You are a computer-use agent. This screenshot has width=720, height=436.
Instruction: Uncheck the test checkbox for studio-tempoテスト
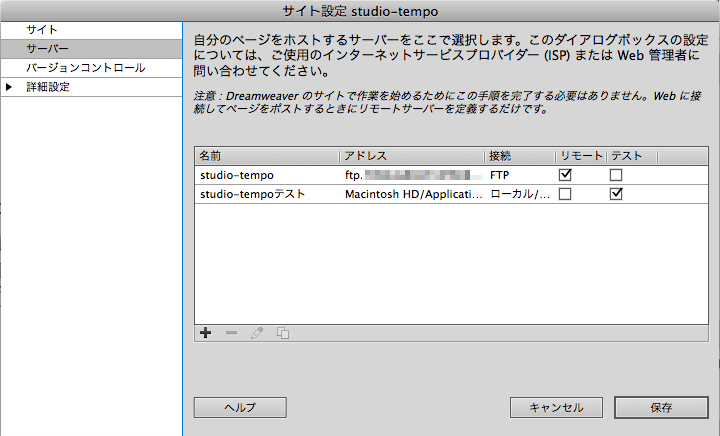coord(616,194)
